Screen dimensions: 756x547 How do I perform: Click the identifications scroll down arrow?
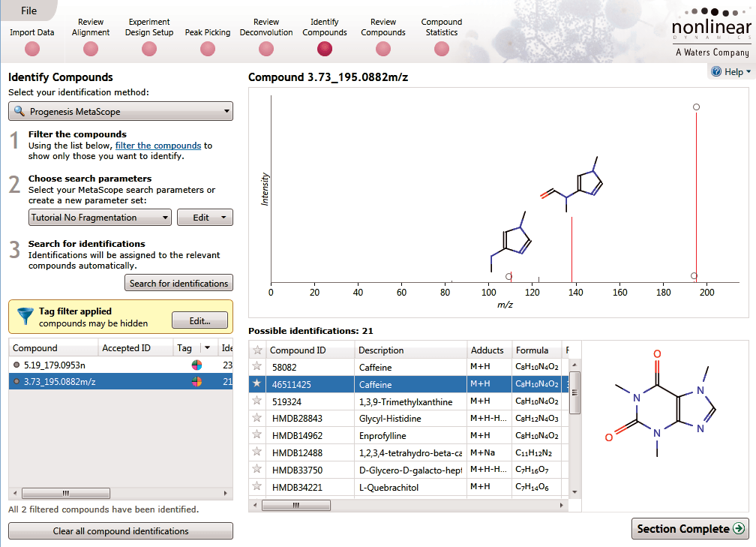(x=574, y=492)
